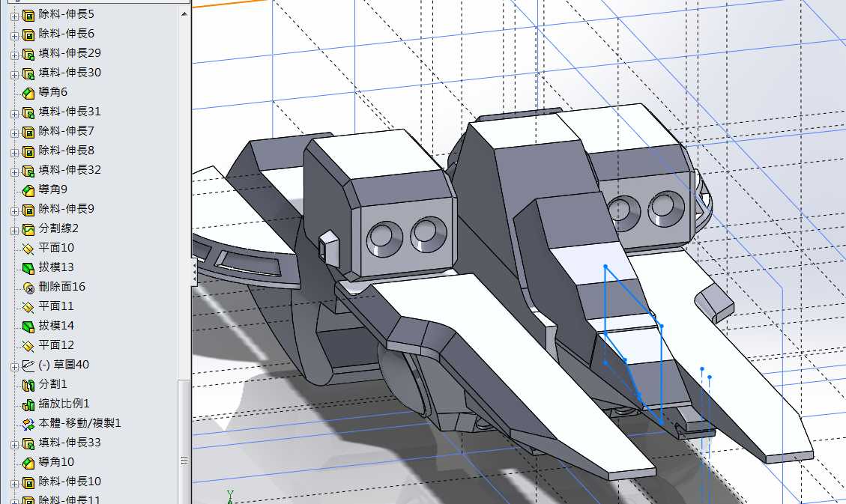Click the 拔模13 draft icon

click(x=28, y=268)
